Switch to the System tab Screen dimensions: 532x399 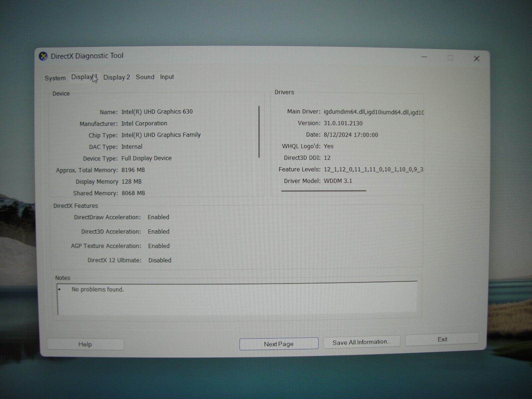pos(55,77)
